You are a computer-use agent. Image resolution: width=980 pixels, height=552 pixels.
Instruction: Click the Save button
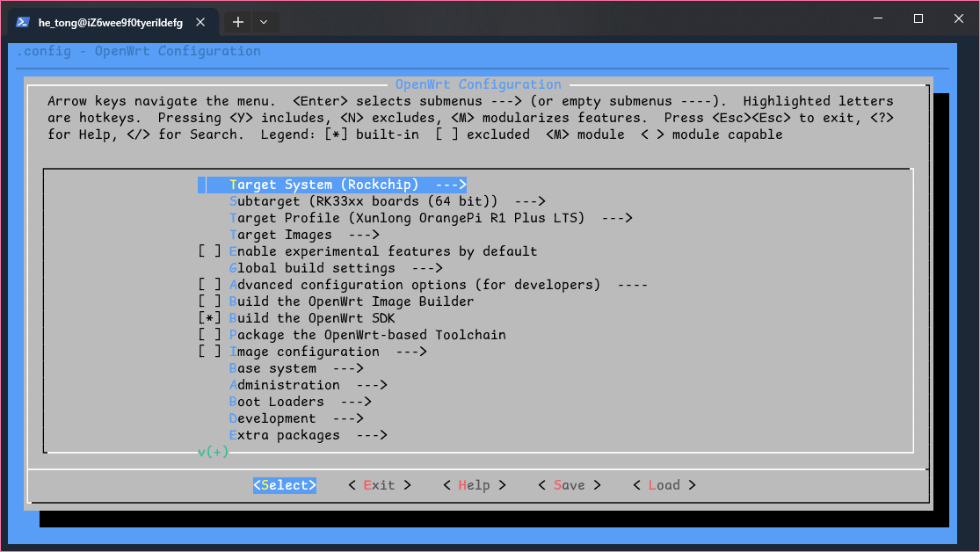[569, 484]
